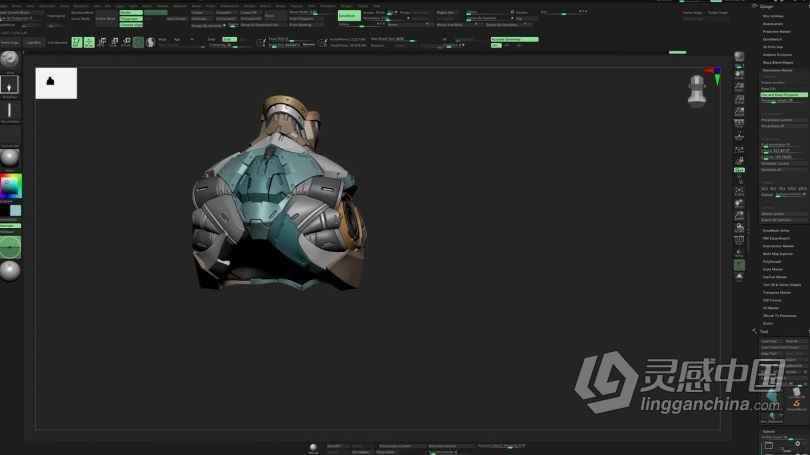
Task: Click the head orientation view cube
Action: click(x=697, y=91)
